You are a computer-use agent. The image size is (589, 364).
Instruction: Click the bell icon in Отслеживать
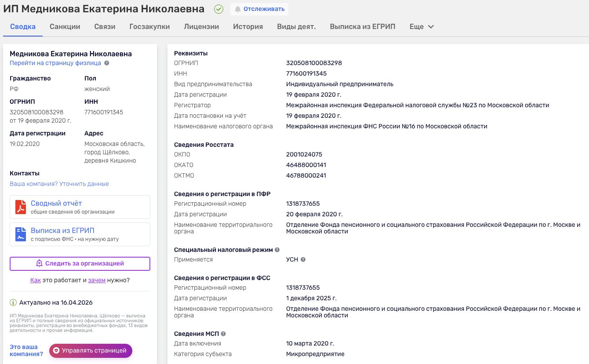238,9
